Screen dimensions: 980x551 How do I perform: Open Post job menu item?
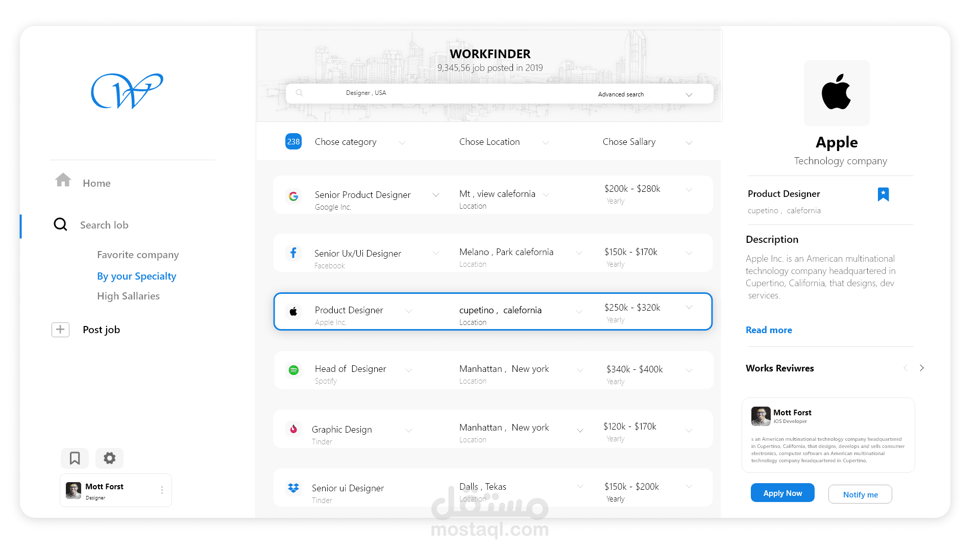tap(101, 330)
